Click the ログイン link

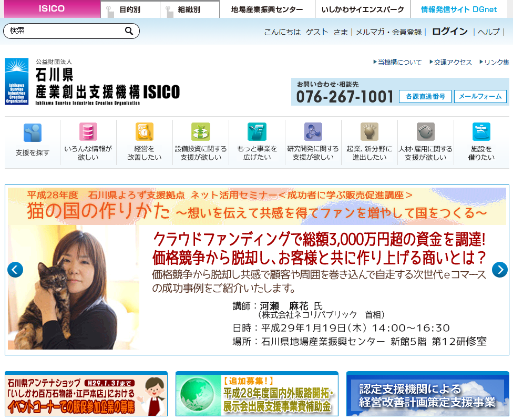pos(450,32)
